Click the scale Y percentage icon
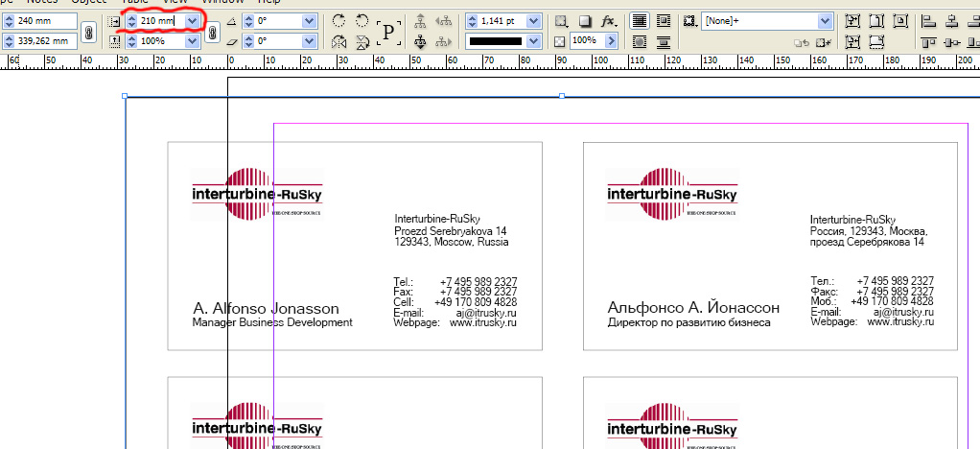The image size is (980, 449). click(x=114, y=41)
